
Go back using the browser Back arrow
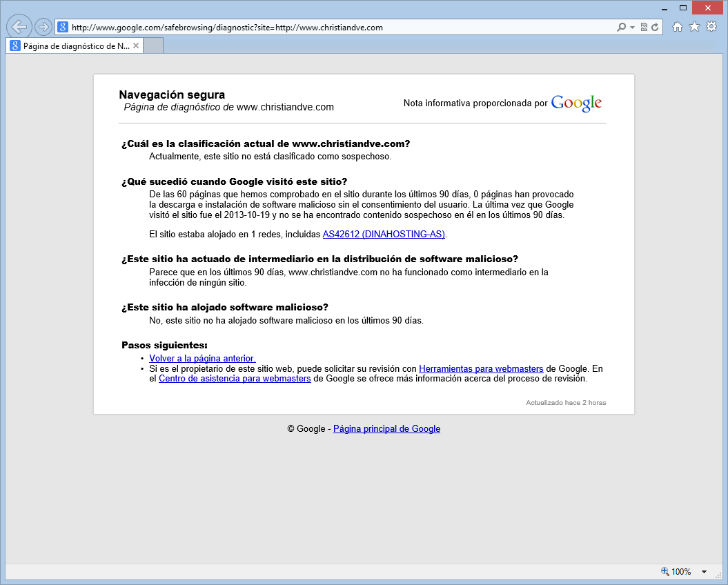[x=19, y=27]
